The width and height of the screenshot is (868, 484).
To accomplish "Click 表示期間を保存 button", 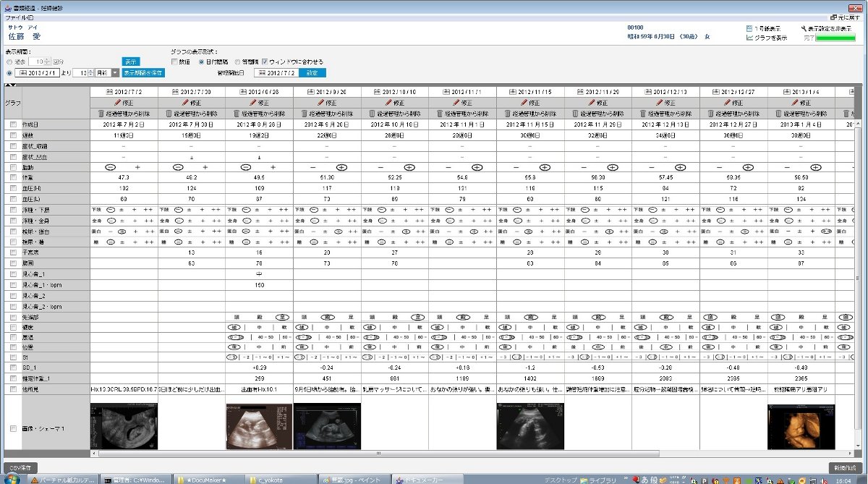I will coord(142,73).
